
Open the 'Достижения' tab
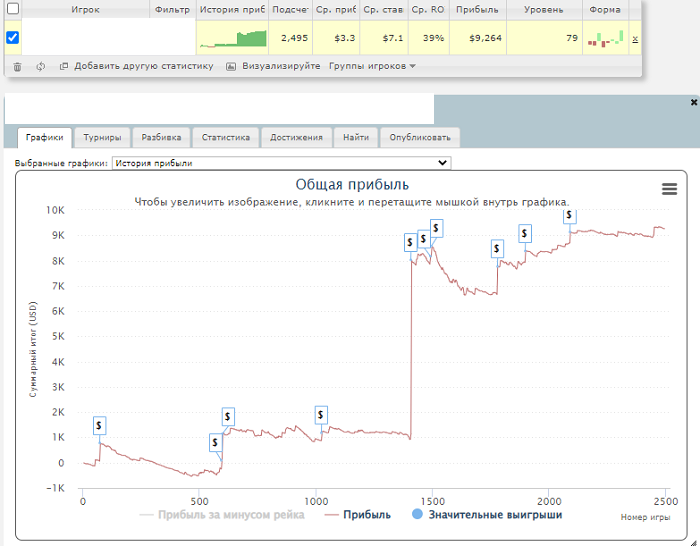pos(296,138)
